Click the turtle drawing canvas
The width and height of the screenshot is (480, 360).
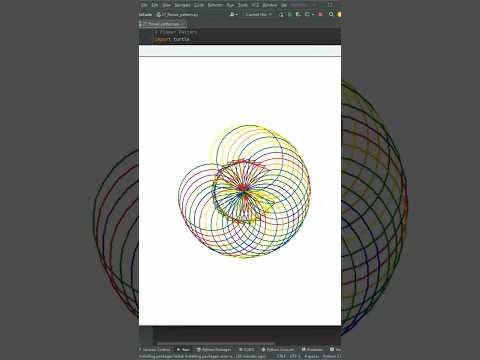[x=240, y=191]
